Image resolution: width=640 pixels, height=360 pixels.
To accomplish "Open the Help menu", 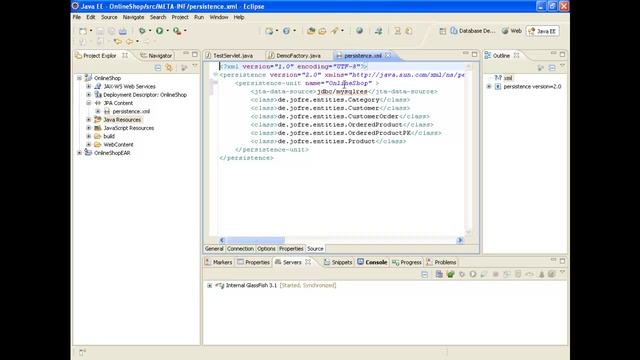I will coord(239,17).
